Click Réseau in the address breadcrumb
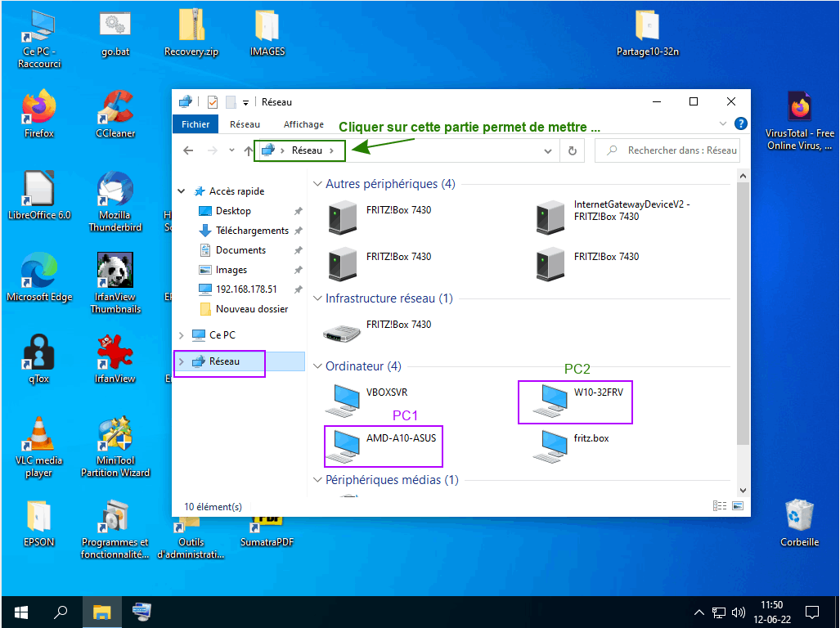This screenshot has width=840, height=628. pyautogui.click(x=307, y=150)
